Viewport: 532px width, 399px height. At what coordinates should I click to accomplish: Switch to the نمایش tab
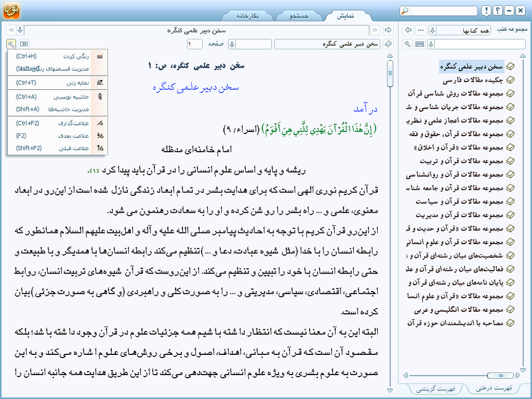tap(345, 16)
